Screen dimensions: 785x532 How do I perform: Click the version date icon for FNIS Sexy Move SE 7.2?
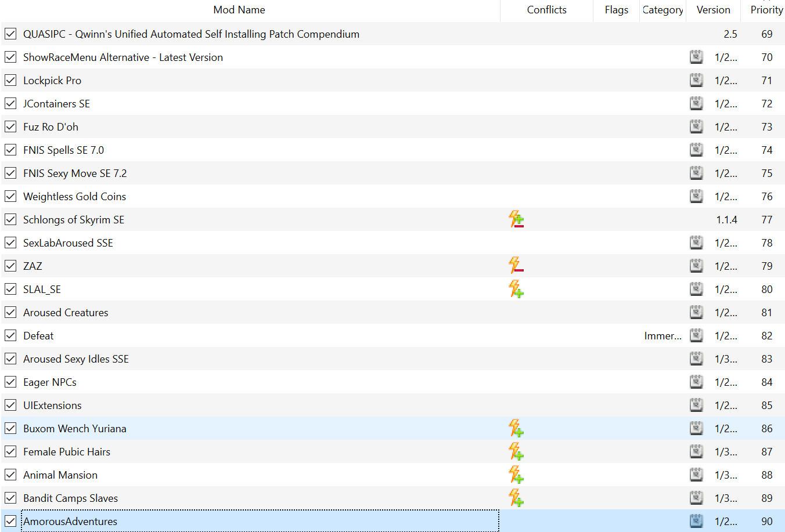[x=696, y=173]
